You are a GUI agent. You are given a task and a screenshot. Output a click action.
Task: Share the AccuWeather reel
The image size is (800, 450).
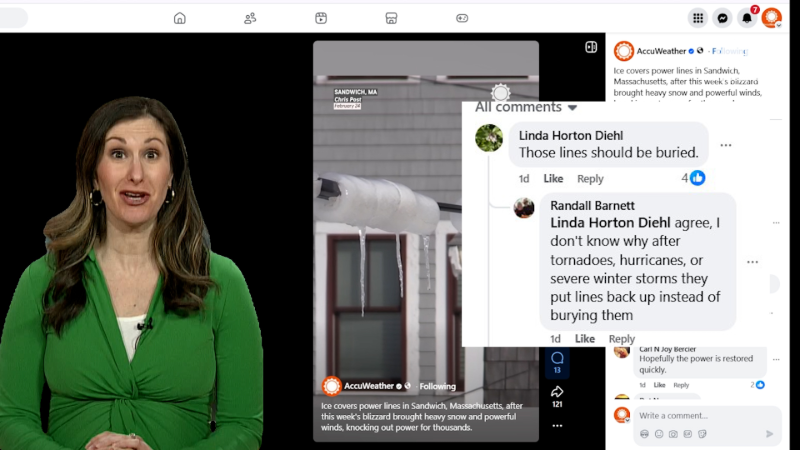click(557, 391)
